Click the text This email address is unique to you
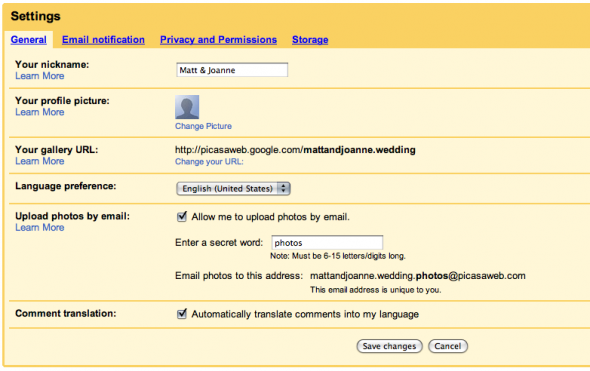 (376, 290)
